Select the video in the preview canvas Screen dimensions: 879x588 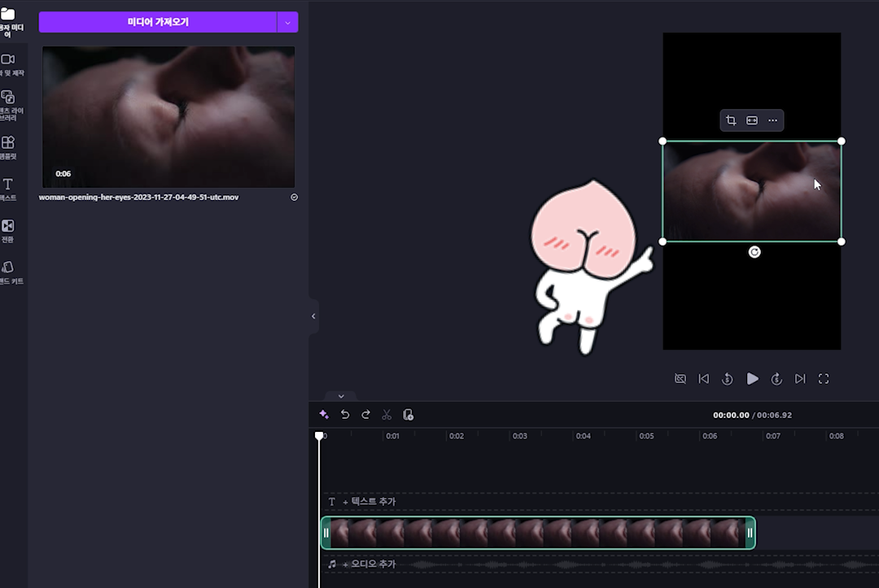pos(752,191)
